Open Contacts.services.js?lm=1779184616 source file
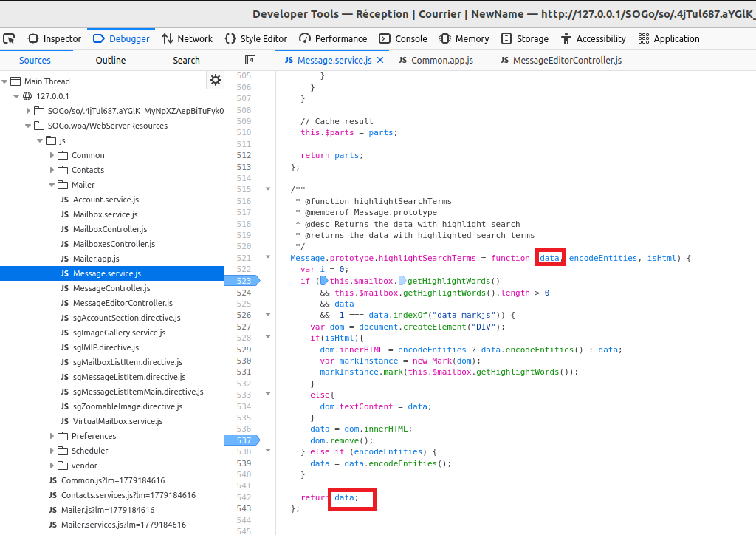Image resolution: width=756 pixels, height=535 pixels. 128,495
